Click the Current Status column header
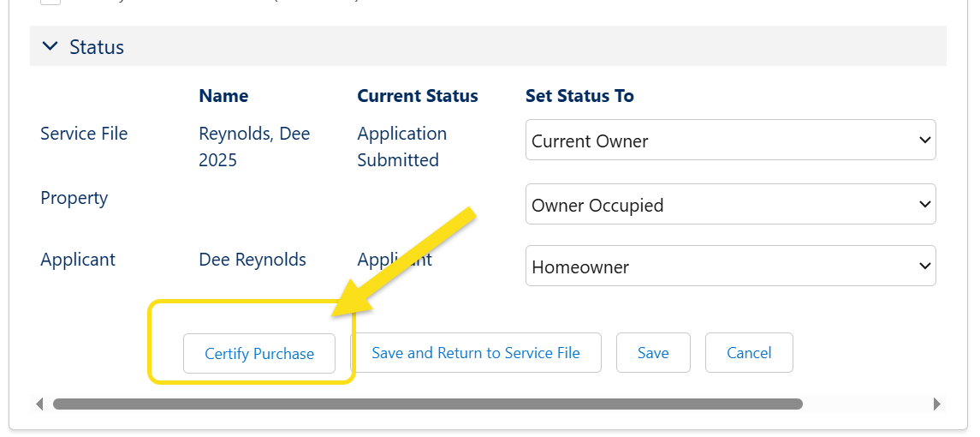Viewport: 980px width, 437px height. (x=418, y=96)
